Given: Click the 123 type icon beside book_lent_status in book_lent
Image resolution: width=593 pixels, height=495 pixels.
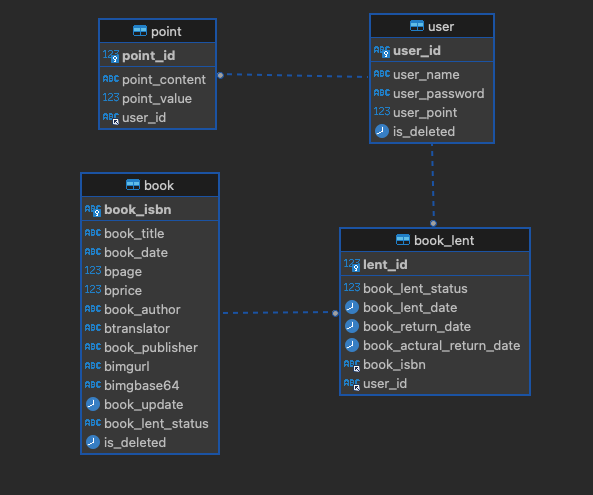Looking at the screenshot, I should coord(352,288).
